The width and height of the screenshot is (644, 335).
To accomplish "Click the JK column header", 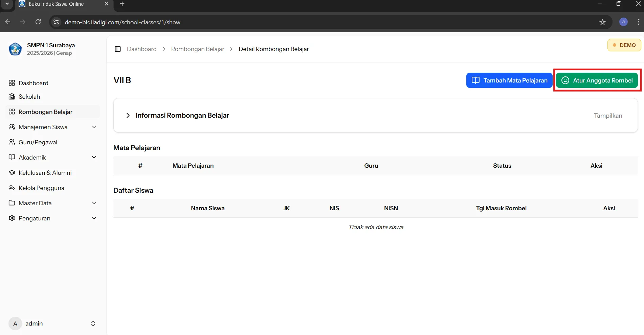I will [x=287, y=208].
